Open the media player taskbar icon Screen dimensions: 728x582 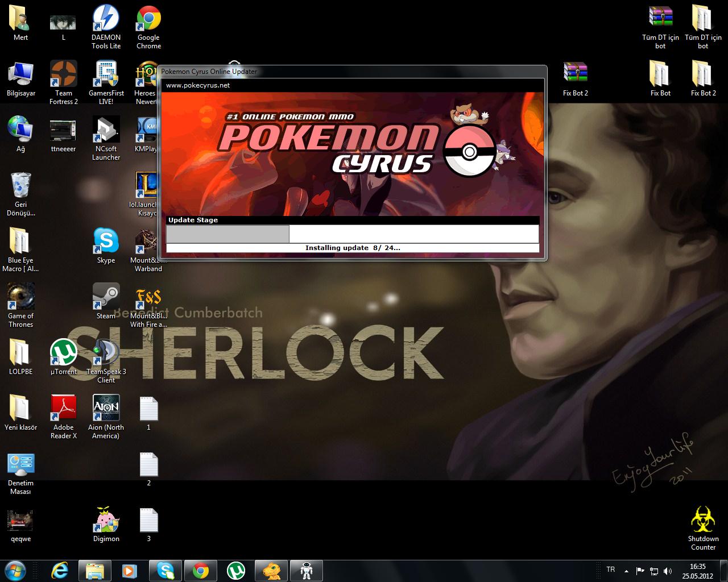(130, 570)
